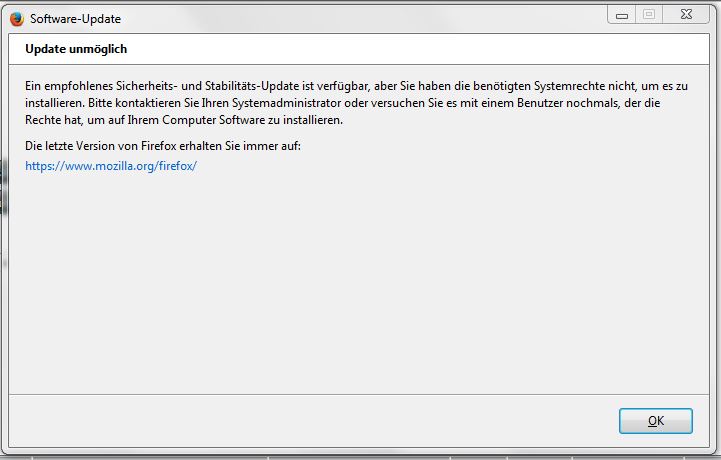Click the word 'Systemrechte' in the message
The height and width of the screenshot is (460, 721).
pyautogui.click(x=549, y=88)
